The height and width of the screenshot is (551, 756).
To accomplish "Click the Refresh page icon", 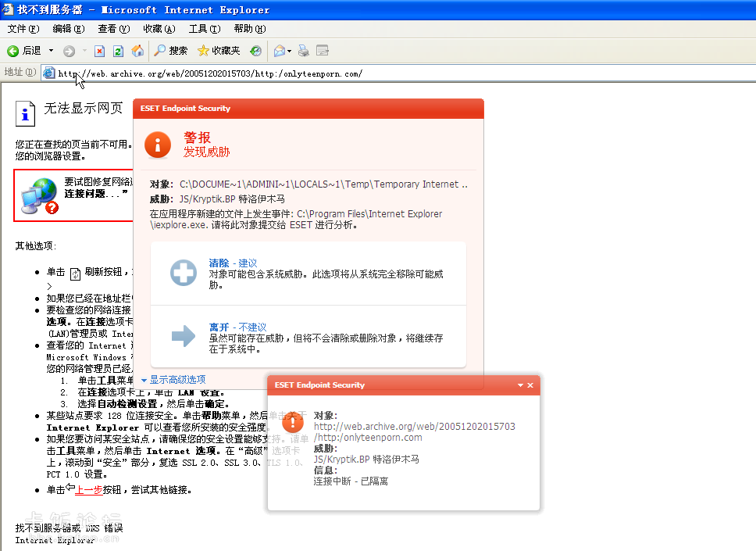I will click(118, 51).
